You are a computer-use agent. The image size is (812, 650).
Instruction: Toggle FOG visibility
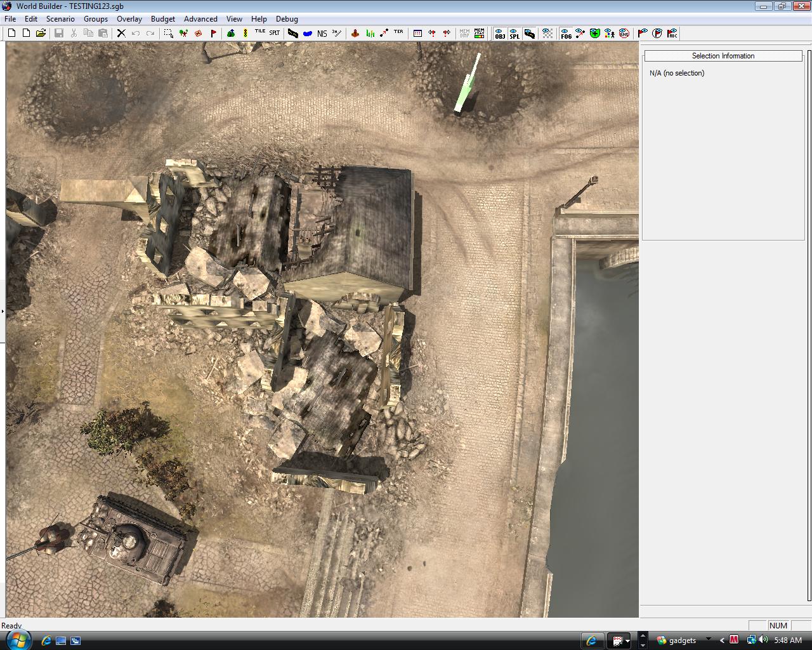click(x=566, y=33)
